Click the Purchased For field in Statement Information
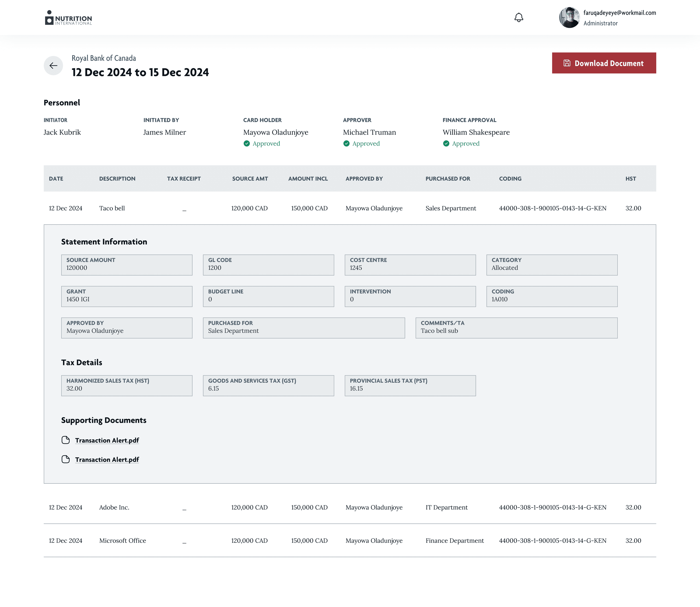 click(x=304, y=328)
